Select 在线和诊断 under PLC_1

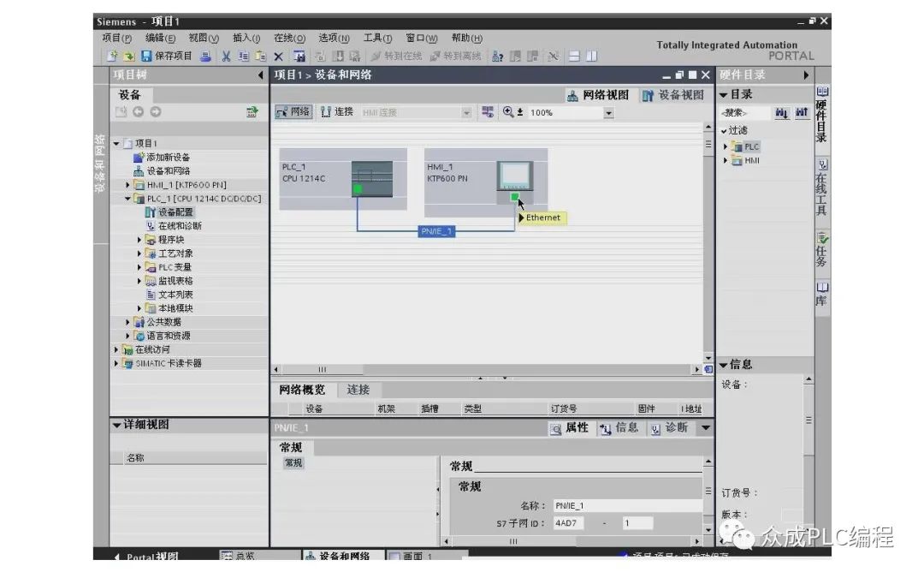click(x=180, y=226)
